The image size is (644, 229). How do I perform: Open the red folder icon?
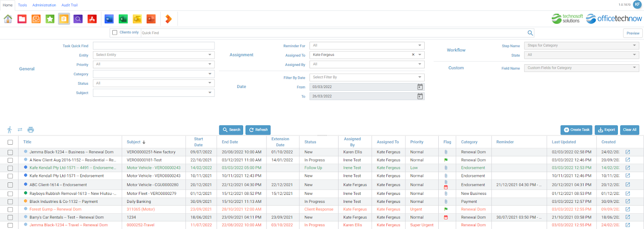click(x=22, y=19)
